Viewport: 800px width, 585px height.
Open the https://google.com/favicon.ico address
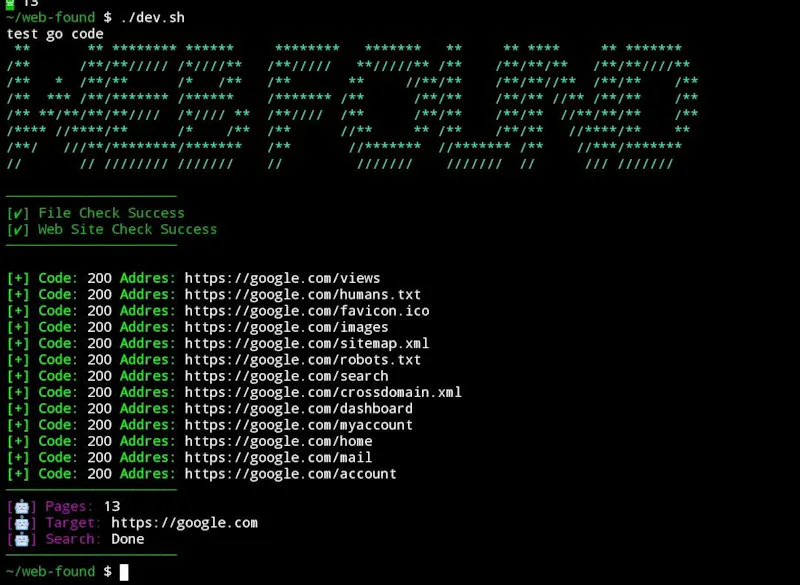(x=307, y=311)
